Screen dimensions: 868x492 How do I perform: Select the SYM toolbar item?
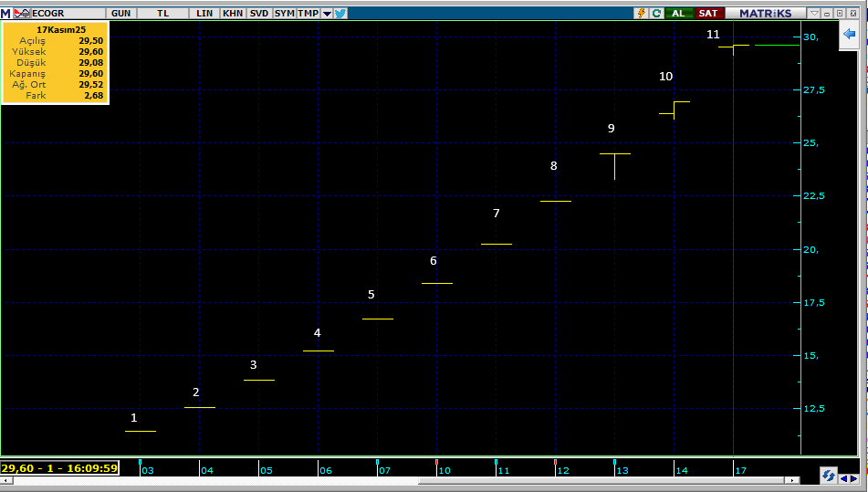[x=285, y=14]
